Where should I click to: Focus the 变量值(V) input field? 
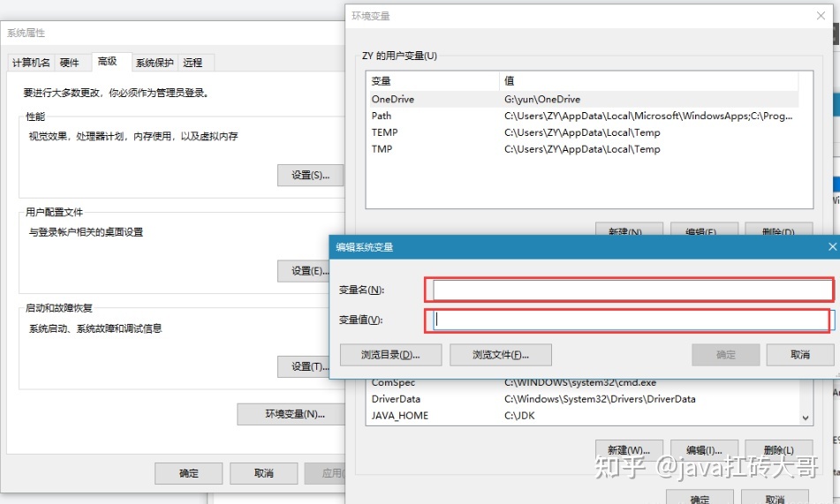(x=632, y=320)
